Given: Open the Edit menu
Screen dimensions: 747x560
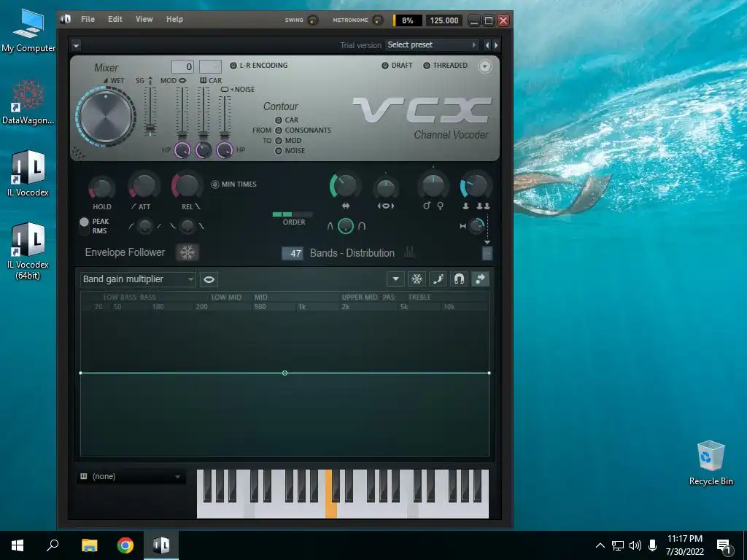Looking at the screenshot, I should click(115, 19).
